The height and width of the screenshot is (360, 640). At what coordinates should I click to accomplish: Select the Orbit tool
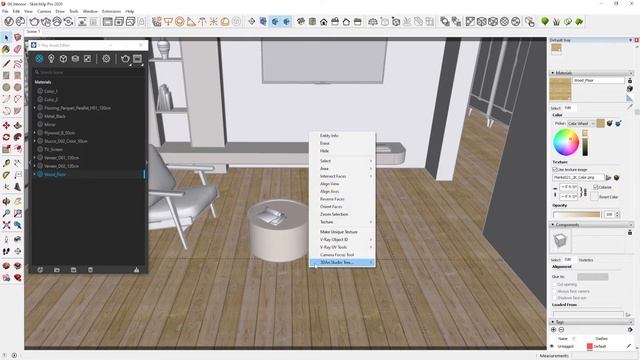[6, 201]
